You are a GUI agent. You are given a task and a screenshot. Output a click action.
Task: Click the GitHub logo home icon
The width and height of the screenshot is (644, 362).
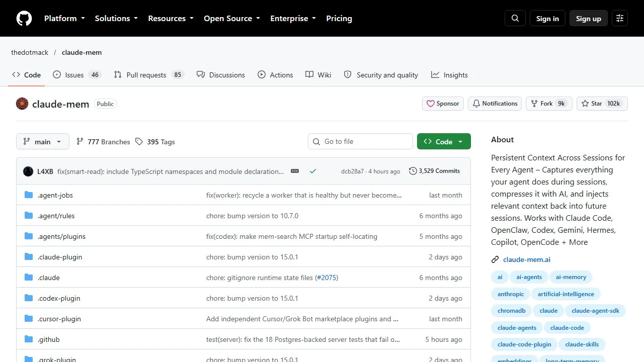coord(24,18)
